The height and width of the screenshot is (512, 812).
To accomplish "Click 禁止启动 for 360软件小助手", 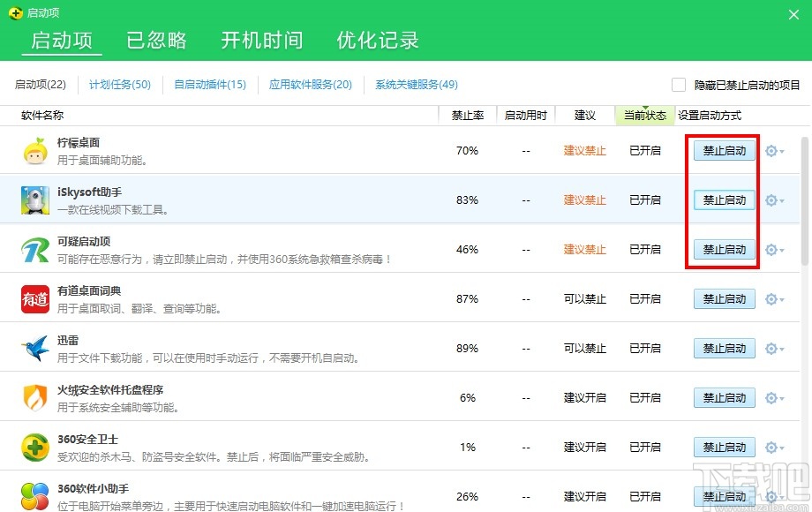I will point(724,496).
